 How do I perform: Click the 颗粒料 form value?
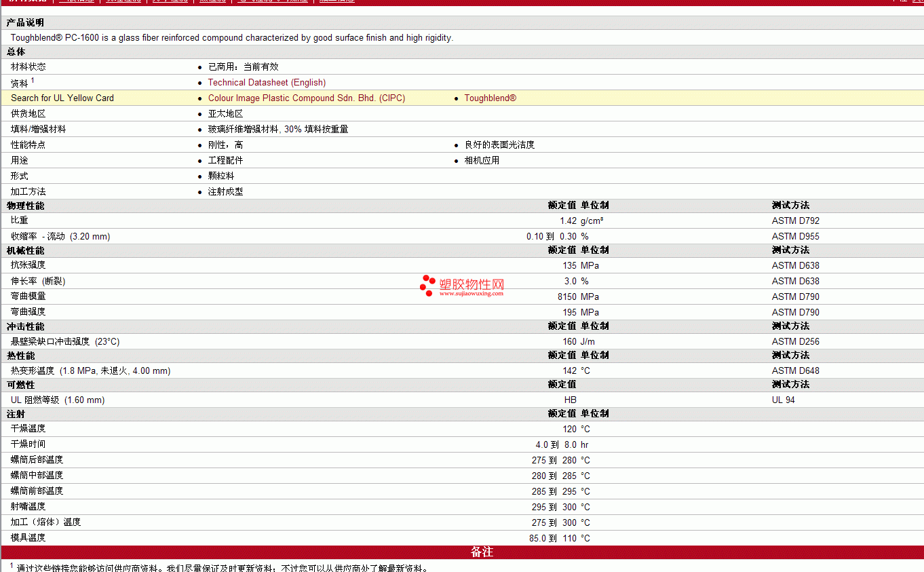pos(221,176)
